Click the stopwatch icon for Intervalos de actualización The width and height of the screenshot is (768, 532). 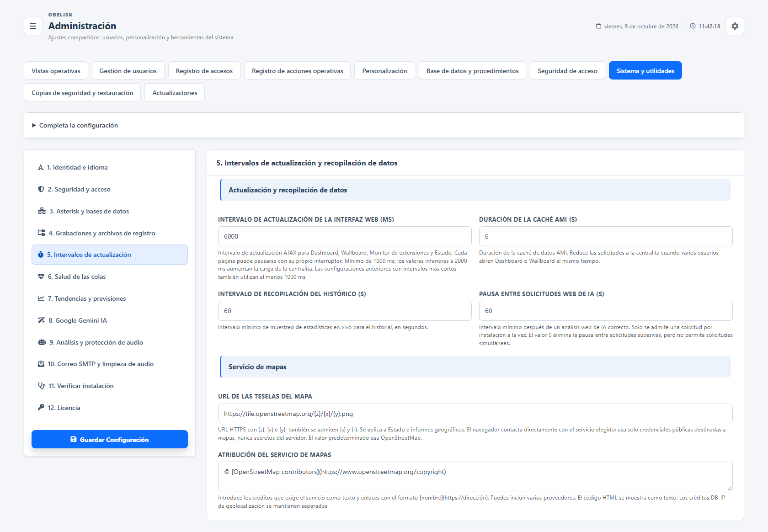point(41,255)
